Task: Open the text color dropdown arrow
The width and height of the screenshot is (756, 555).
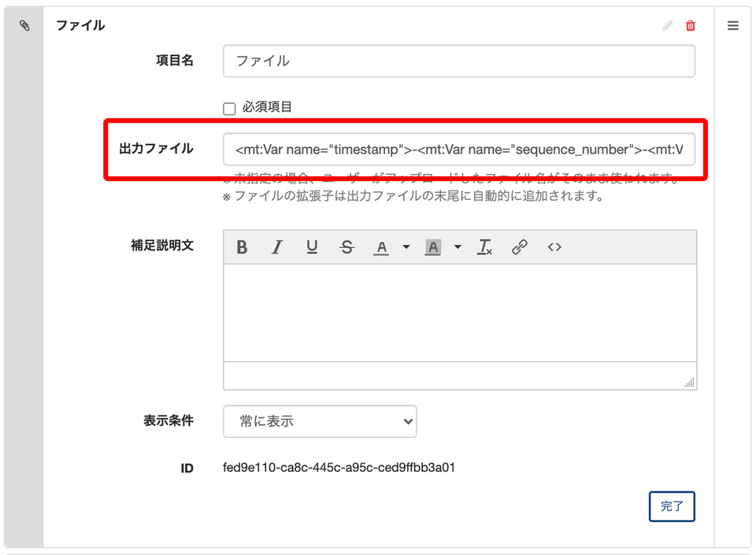Action: 406,246
